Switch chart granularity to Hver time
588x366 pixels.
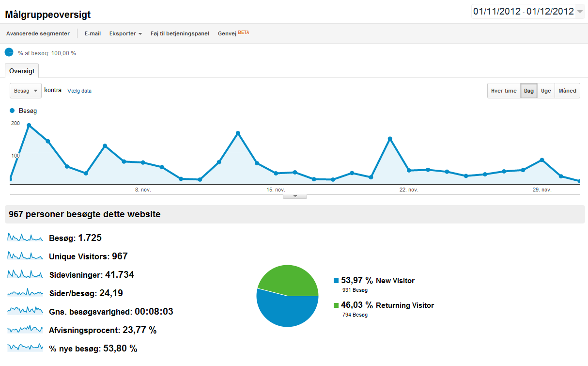coord(504,91)
